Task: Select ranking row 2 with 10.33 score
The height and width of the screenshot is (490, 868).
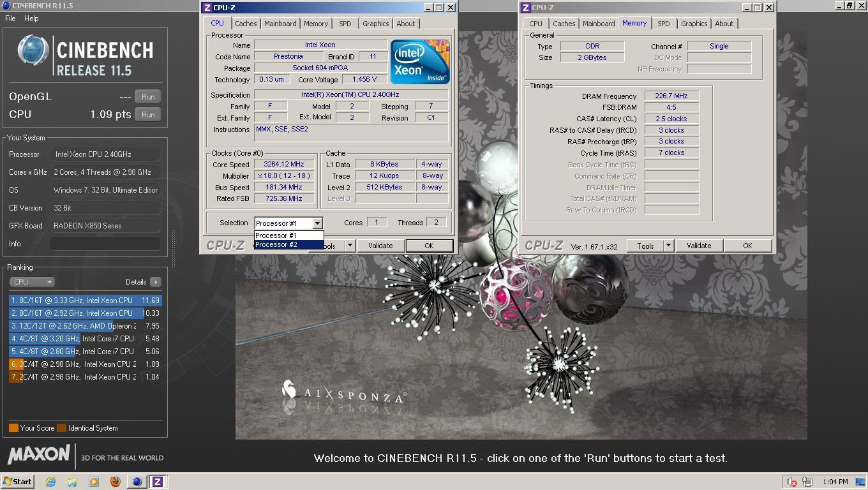Action: [86, 313]
